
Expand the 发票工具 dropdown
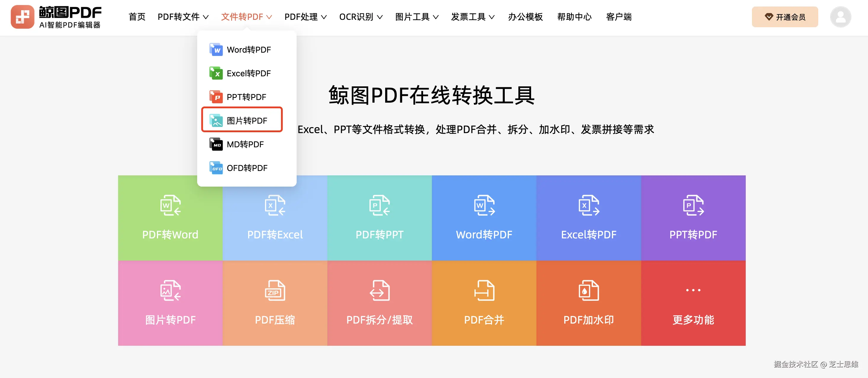coord(472,17)
